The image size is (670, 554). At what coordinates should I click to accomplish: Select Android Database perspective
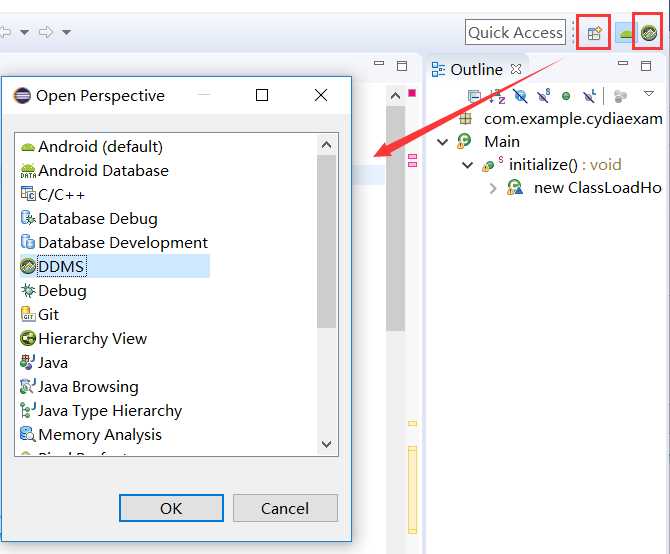(x=103, y=170)
